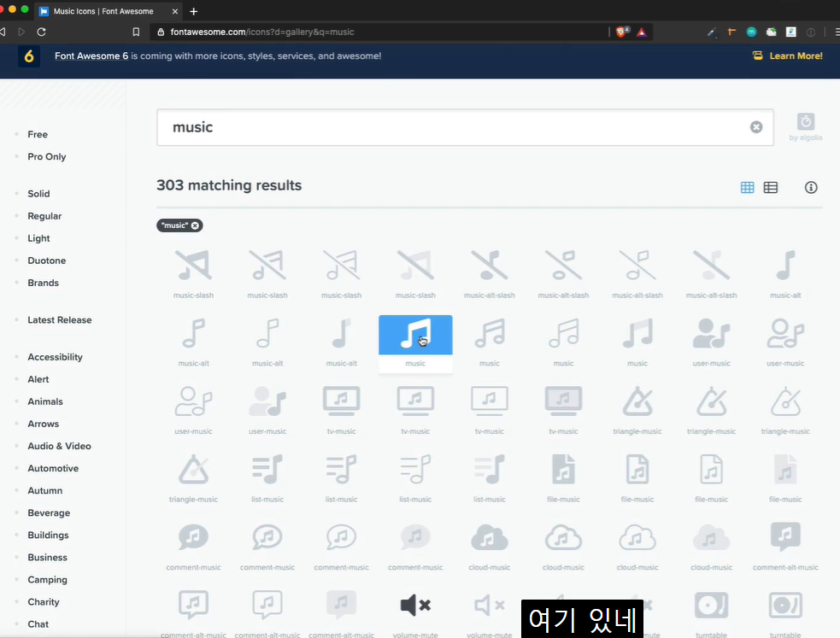The width and height of the screenshot is (840, 638).
Task: Open the solid user-music icon
Action: 712,333
